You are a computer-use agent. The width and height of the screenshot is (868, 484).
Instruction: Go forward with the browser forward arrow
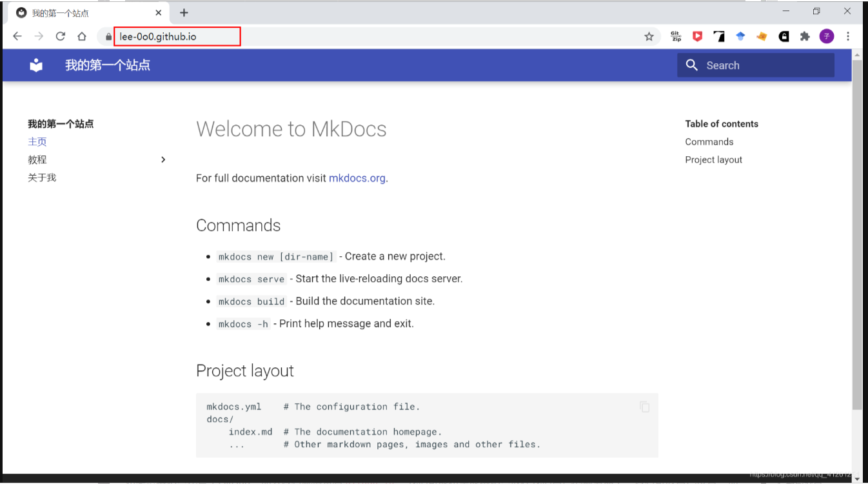(39, 37)
